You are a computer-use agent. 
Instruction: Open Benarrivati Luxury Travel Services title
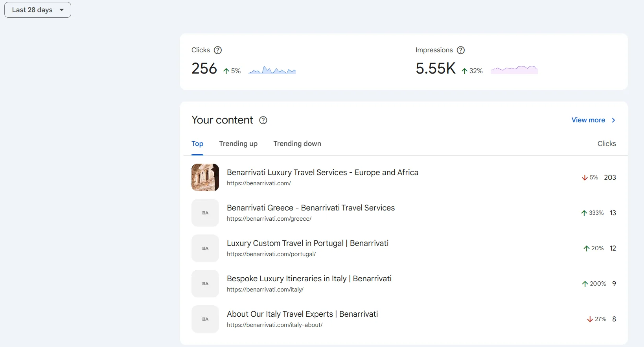coord(322,172)
